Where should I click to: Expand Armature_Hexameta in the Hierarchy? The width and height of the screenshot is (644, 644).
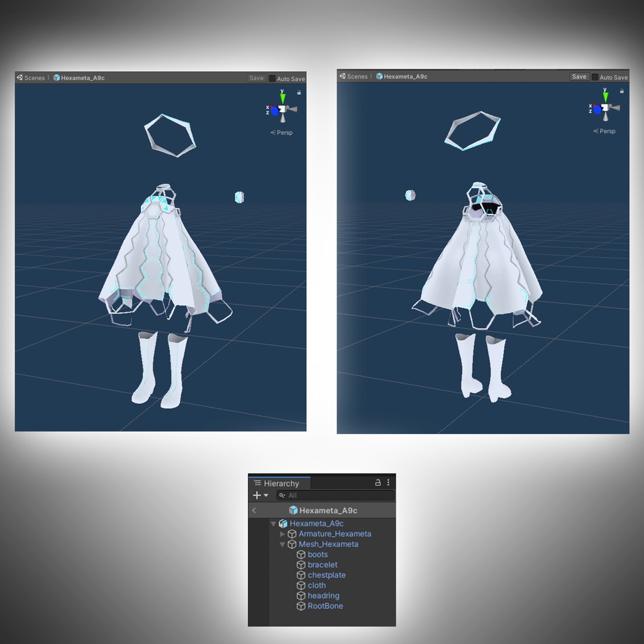click(282, 534)
